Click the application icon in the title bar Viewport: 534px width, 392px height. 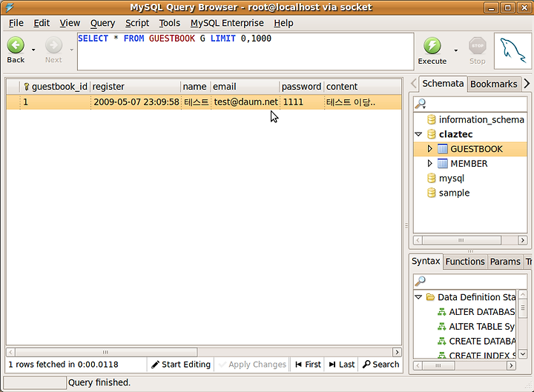click(x=10, y=7)
